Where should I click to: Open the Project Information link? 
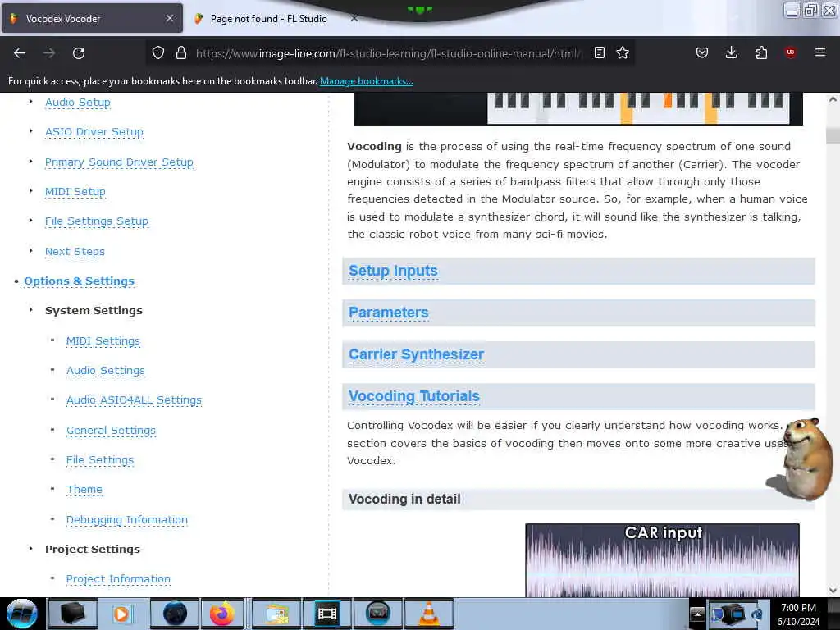pyautogui.click(x=118, y=578)
